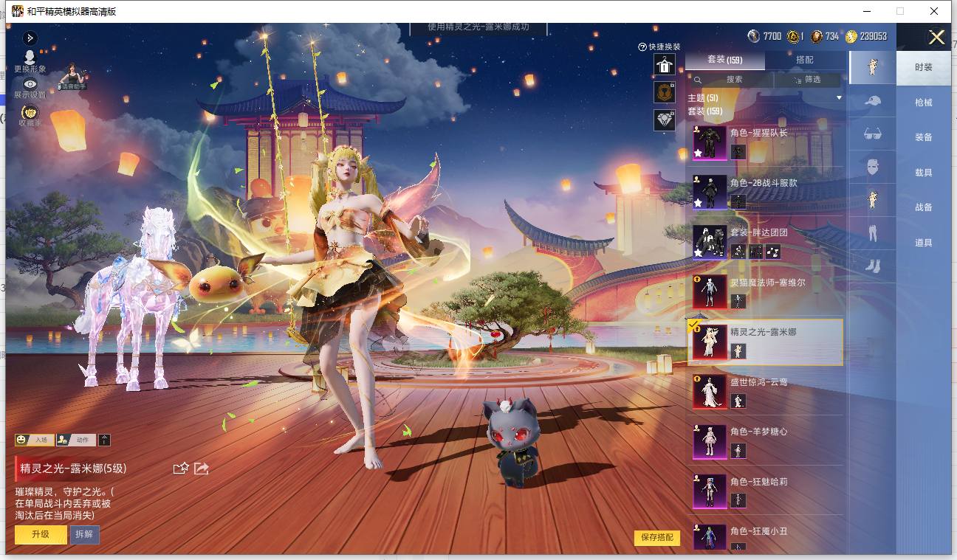Open 展示设置 display settings eye icon
The height and width of the screenshot is (560, 957).
[x=30, y=89]
